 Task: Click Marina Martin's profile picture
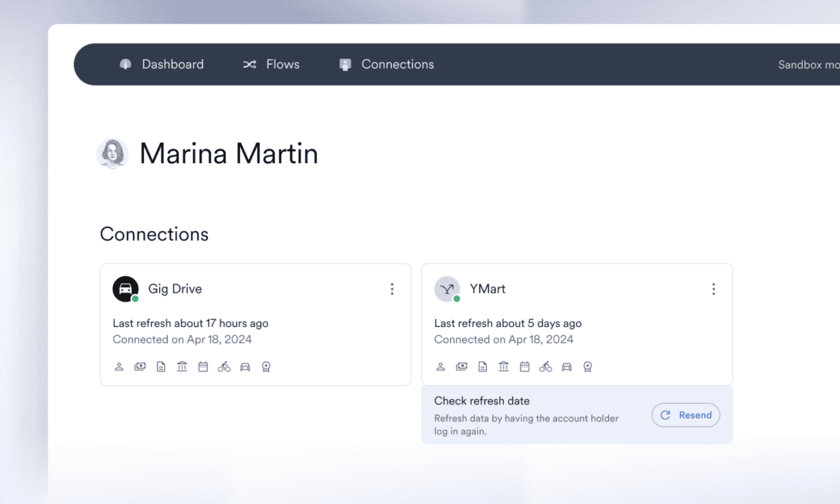coord(113,153)
